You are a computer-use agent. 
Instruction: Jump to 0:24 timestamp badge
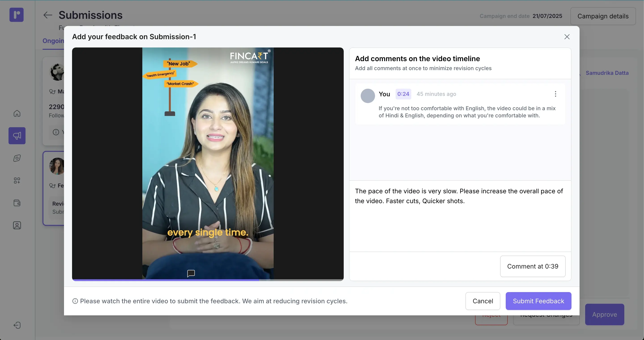pos(403,94)
